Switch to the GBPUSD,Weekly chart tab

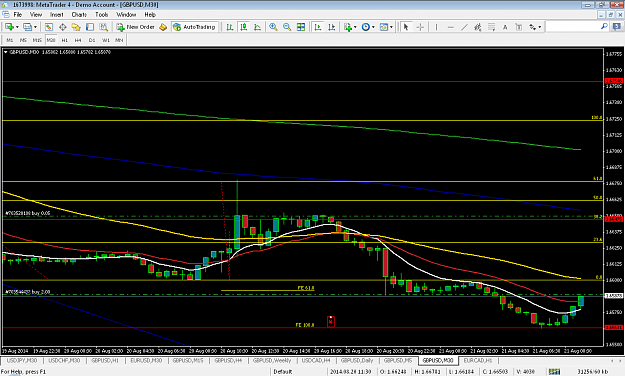coord(272,360)
